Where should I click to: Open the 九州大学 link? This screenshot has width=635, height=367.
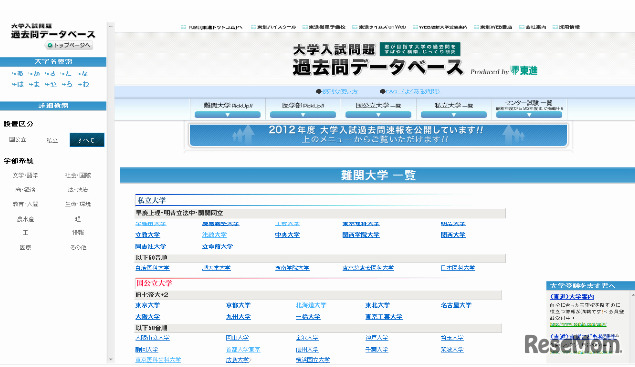(x=238, y=317)
